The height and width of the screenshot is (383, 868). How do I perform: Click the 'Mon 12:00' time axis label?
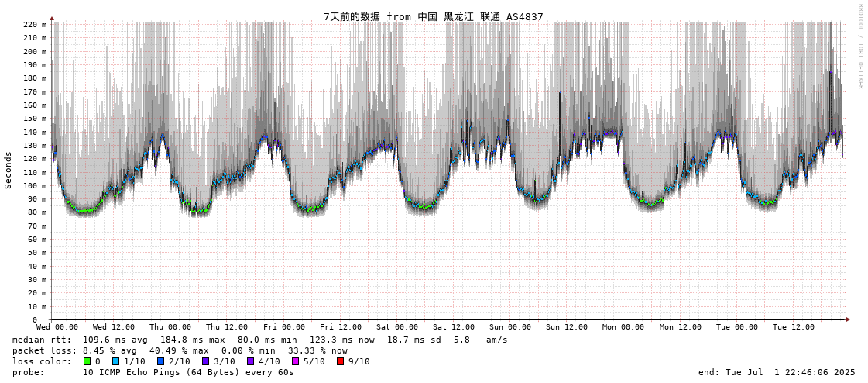681,327
